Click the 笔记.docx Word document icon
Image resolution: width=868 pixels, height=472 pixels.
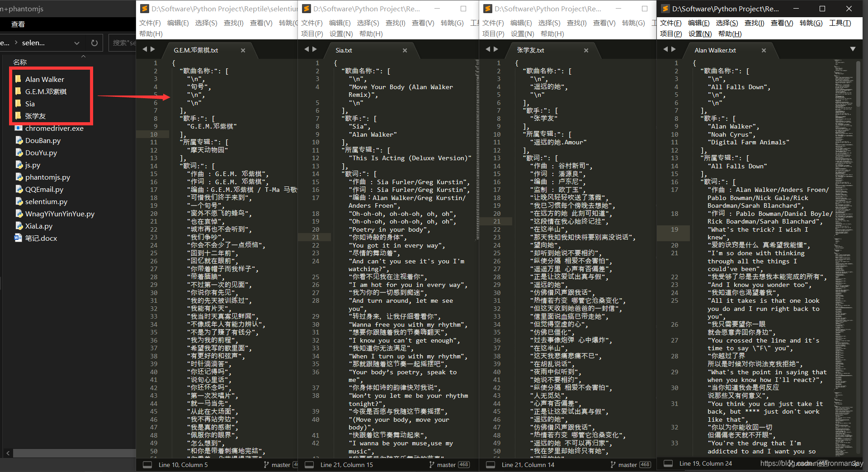click(19, 238)
